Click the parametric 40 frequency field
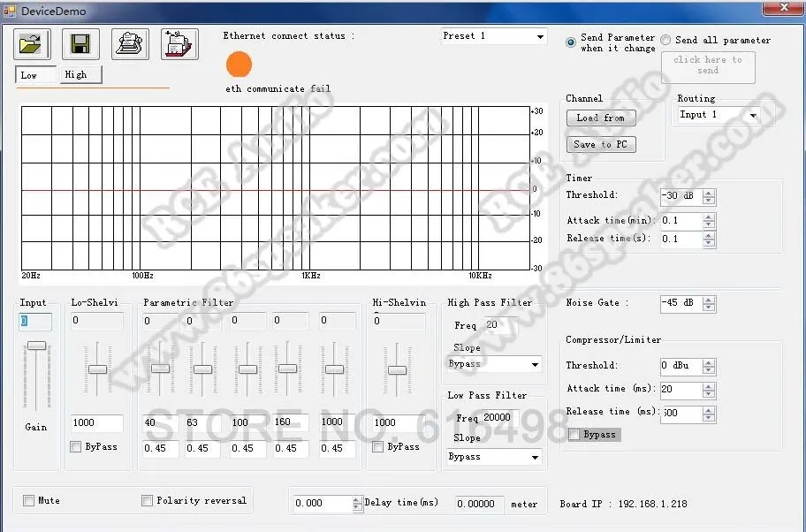This screenshot has width=806, height=532. [x=161, y=423]
